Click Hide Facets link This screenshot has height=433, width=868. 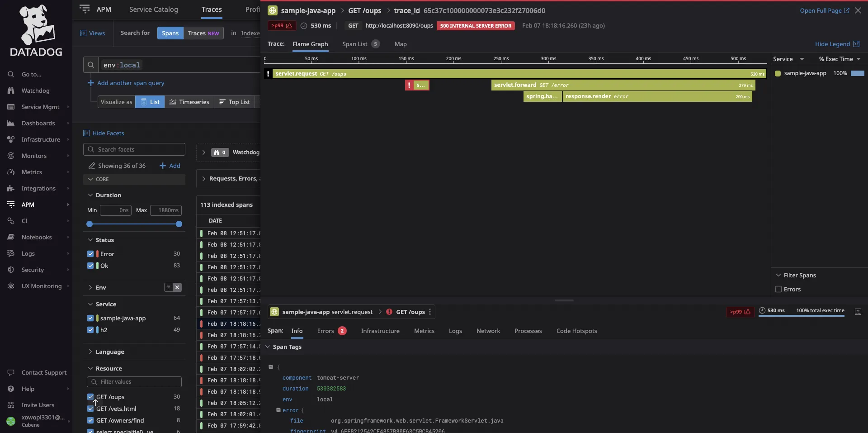[104, 133]
